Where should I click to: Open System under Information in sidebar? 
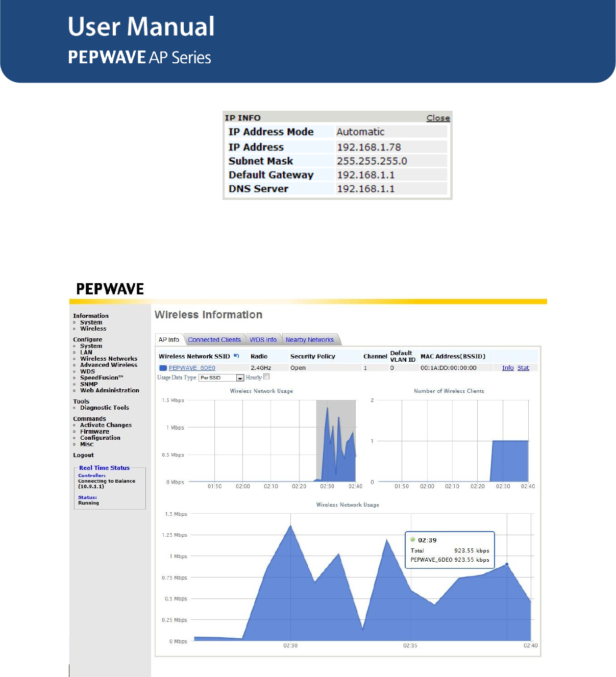click(x=91, y=322)
